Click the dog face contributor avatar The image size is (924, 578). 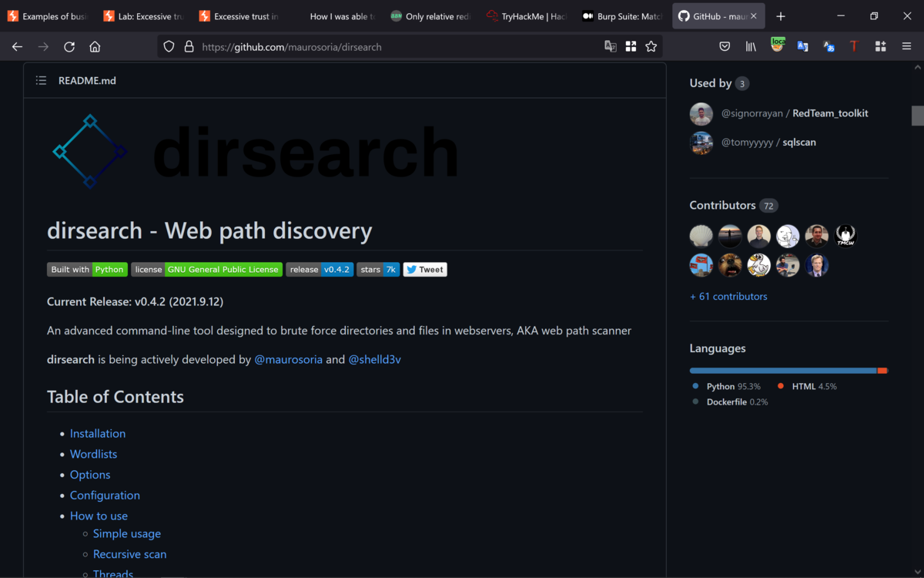pos(730,265)
